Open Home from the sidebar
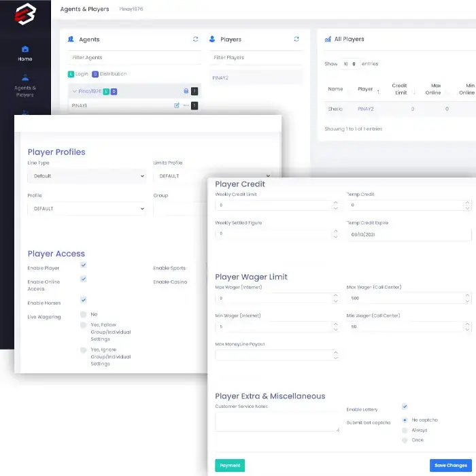The image size is (476, 476). point(25,54)
